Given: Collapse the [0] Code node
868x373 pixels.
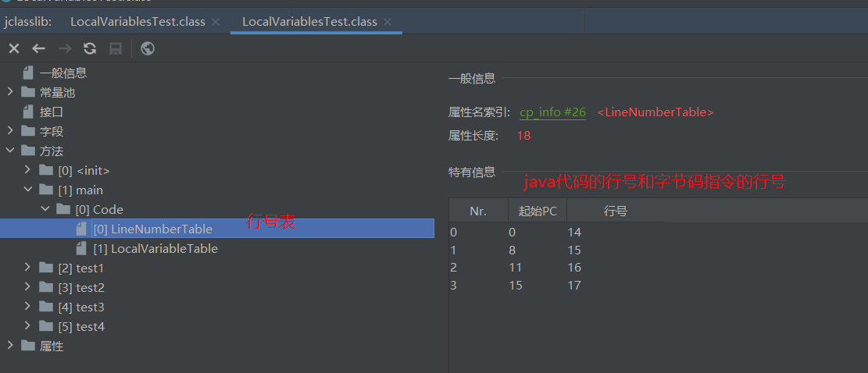Looking at the screenshot, I should [x=45, y=209].
